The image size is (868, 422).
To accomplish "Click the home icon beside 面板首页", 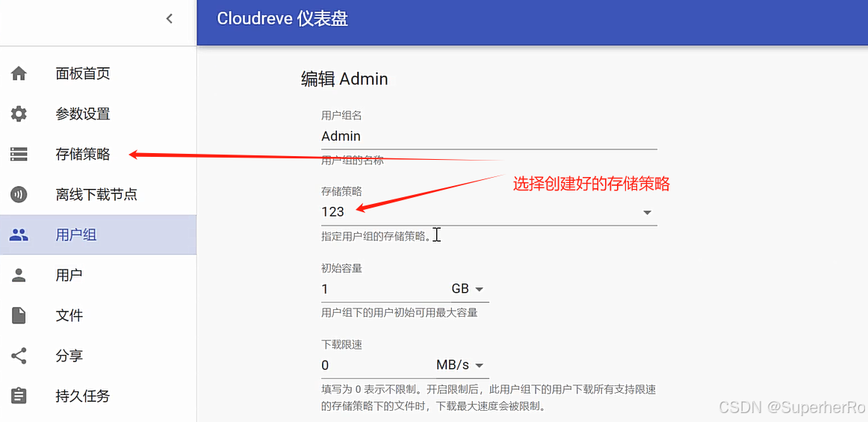I will point(19,74).
